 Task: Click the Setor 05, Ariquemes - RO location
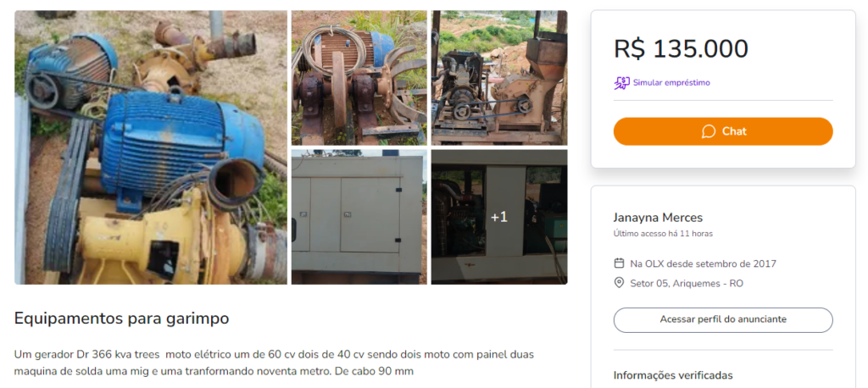coord(687,284)
